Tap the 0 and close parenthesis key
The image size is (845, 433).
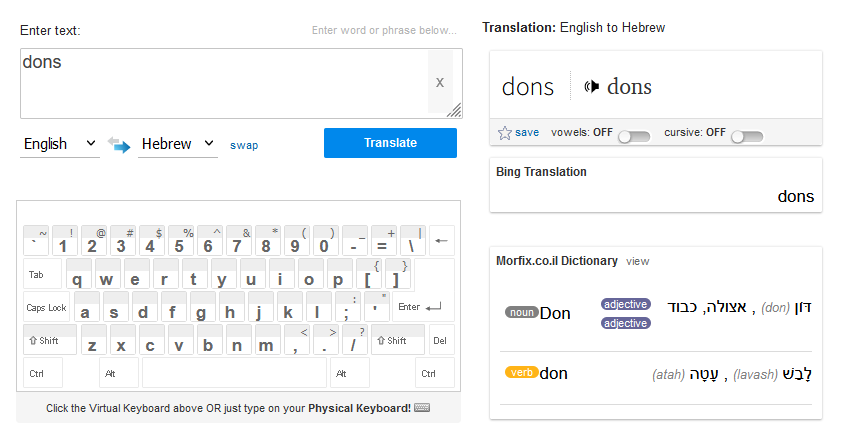tap(325, 240)
